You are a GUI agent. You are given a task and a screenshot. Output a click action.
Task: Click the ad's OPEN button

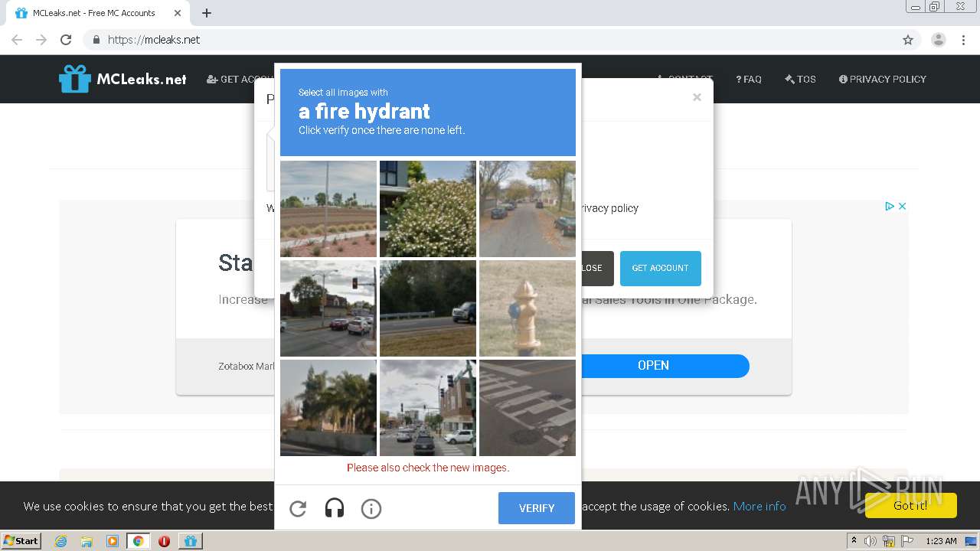[653, 365]
